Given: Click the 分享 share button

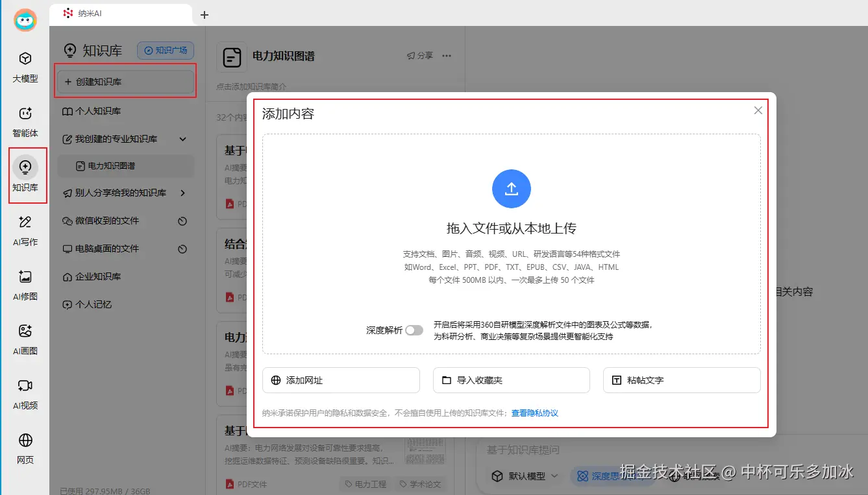Looking at the screenshot, I should [419, 56].
